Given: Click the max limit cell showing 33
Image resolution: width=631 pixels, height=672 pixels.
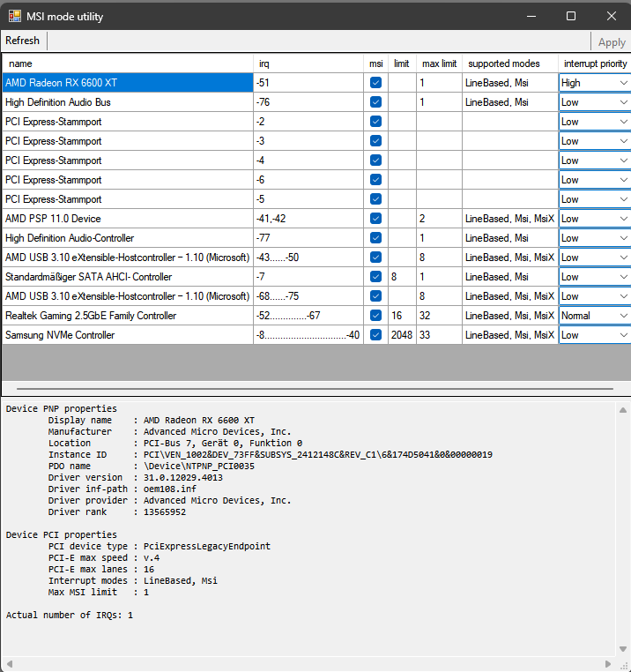Looking at the screenshot, I should point(439,335).
